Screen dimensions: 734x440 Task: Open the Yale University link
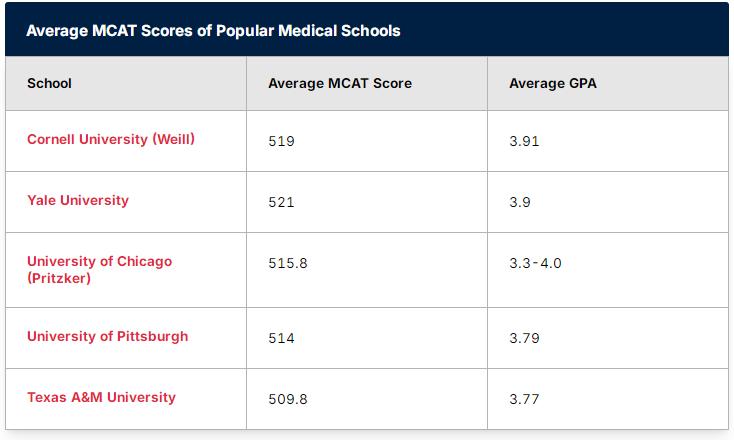pos(78,200)
